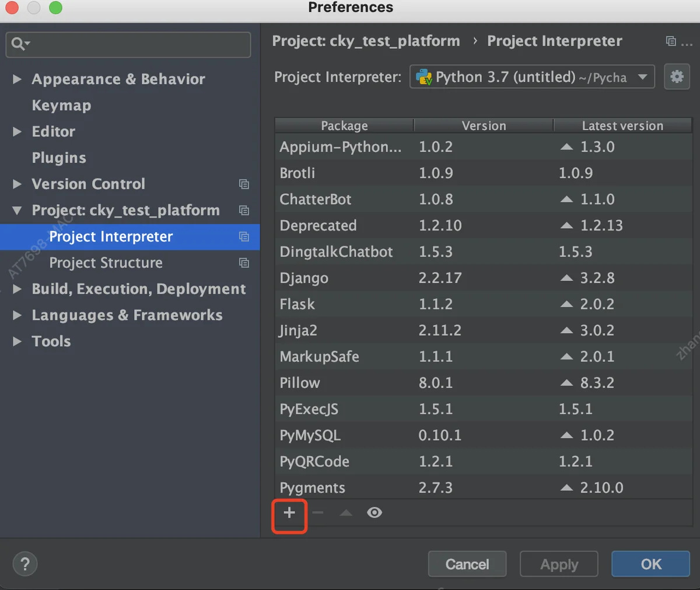This screenshot has height=590, width=700.
Task: Select Project Structure tree item
Action: (129, 263)
